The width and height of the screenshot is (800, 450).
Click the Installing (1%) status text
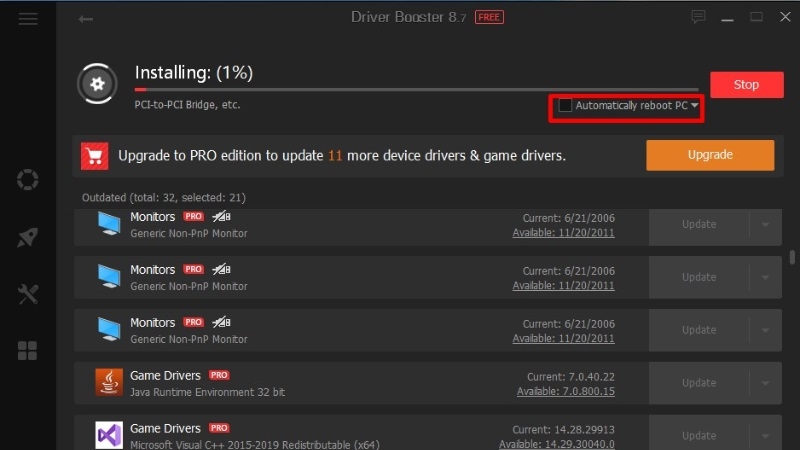194,73
